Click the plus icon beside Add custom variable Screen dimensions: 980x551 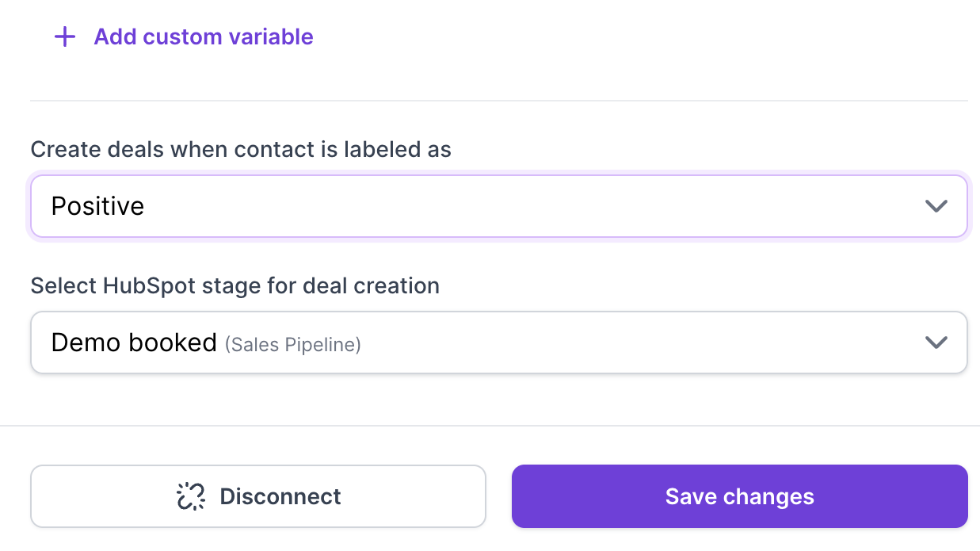65,36
